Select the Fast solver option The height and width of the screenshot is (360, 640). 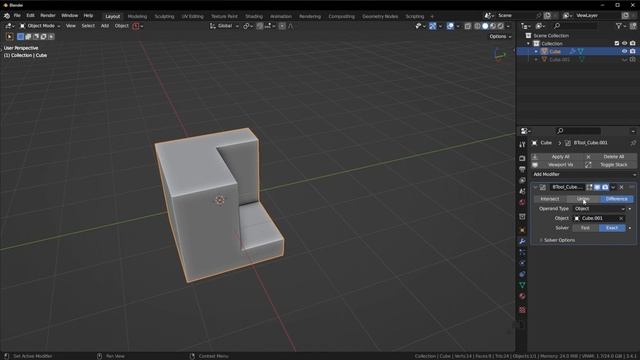[585, 228]
